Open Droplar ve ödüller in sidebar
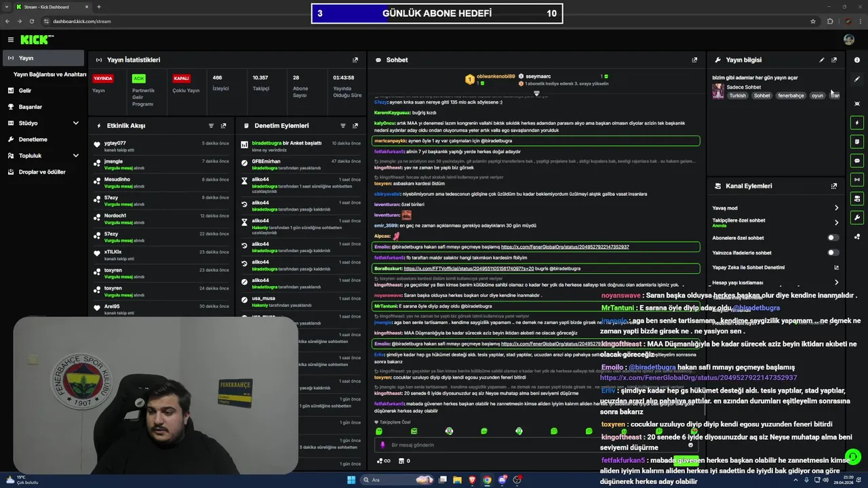 click(43, 172)
